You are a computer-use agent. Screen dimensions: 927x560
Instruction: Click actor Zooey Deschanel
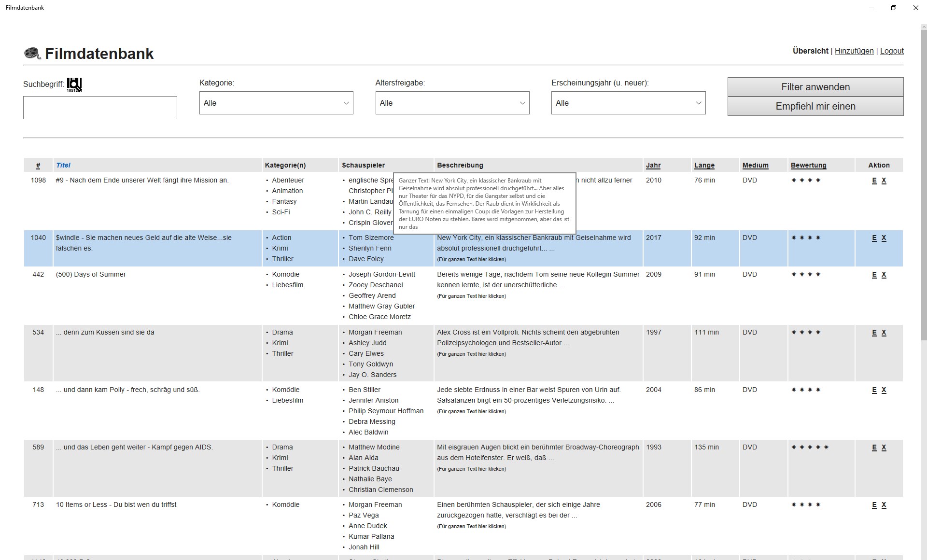pos(376,285)
